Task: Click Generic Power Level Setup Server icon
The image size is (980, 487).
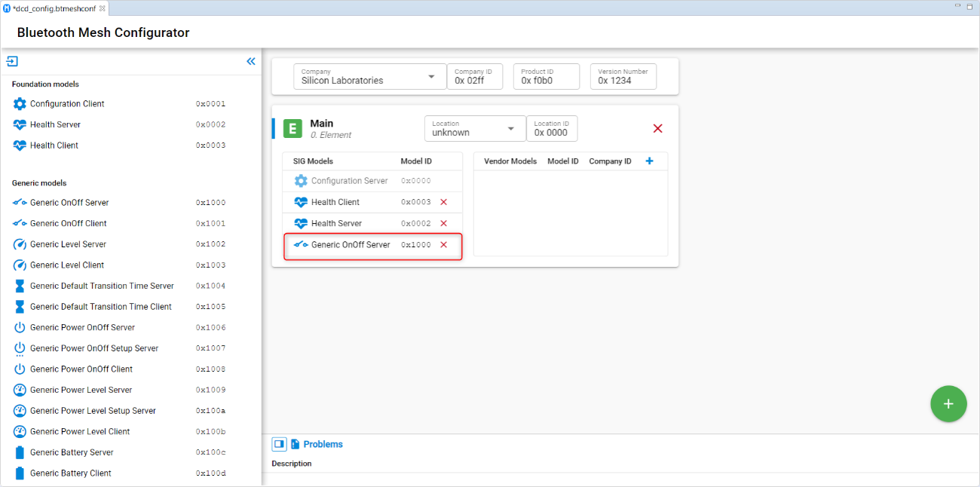Action: coord(20,411)
